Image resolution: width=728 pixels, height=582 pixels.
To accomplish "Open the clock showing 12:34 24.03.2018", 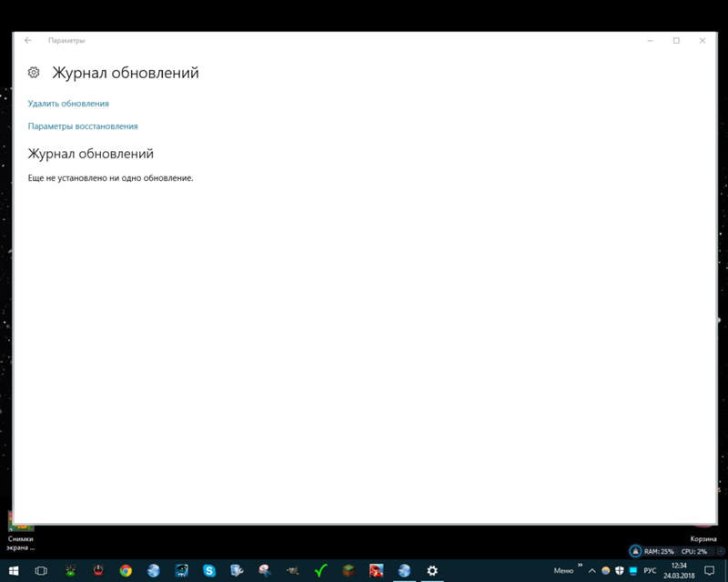I will tap(679, 571).
